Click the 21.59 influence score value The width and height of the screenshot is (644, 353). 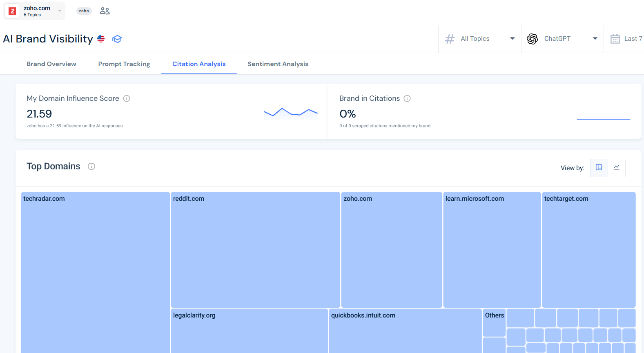[x=39, y=114]
